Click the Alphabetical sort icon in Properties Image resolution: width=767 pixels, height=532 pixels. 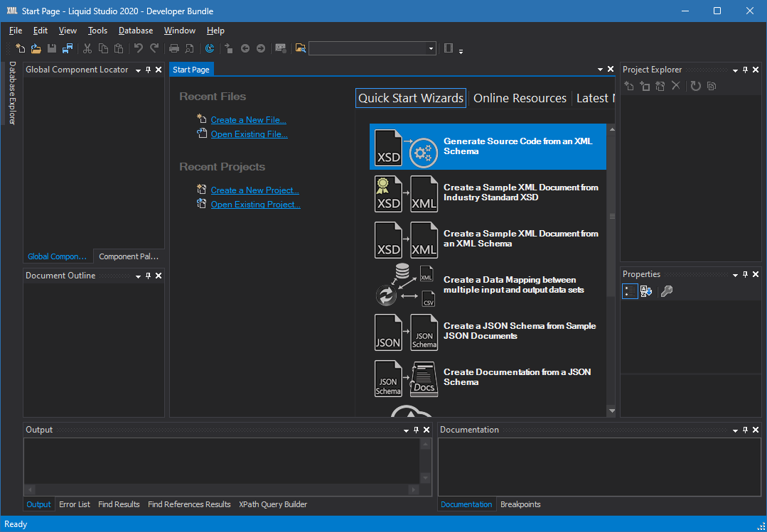coord(645,291)
